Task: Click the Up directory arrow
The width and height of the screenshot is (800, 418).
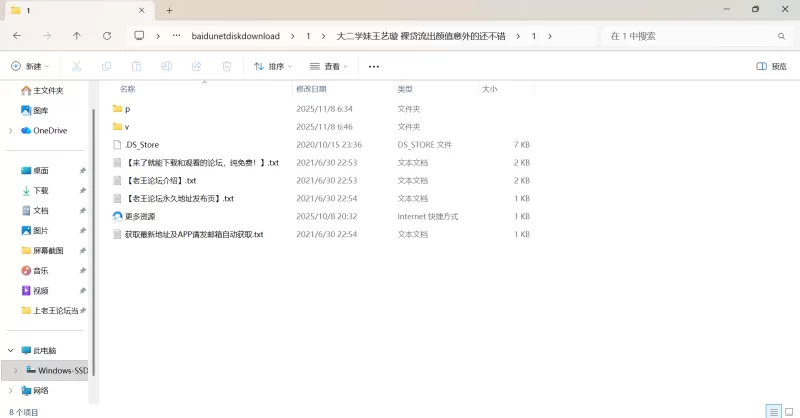Action: point(77,36)
